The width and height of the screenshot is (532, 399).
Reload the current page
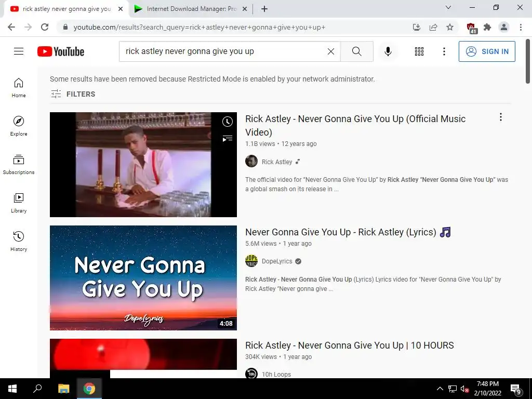[45, 27]
